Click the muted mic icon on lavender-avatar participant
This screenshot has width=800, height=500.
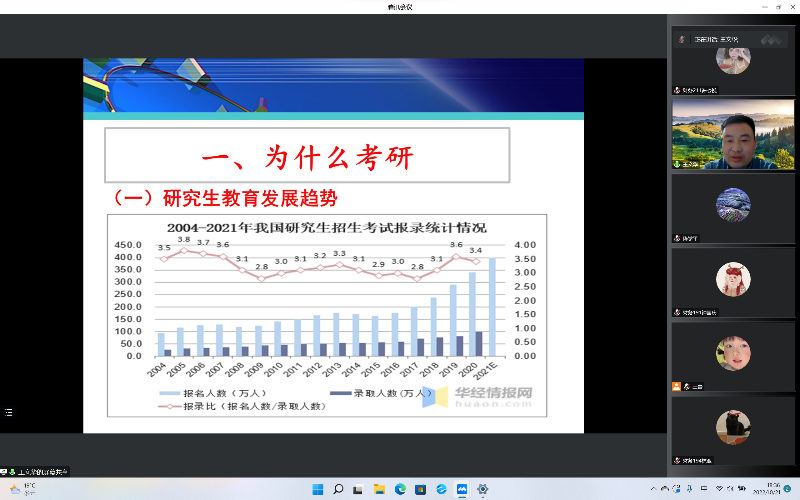point(678,238)
